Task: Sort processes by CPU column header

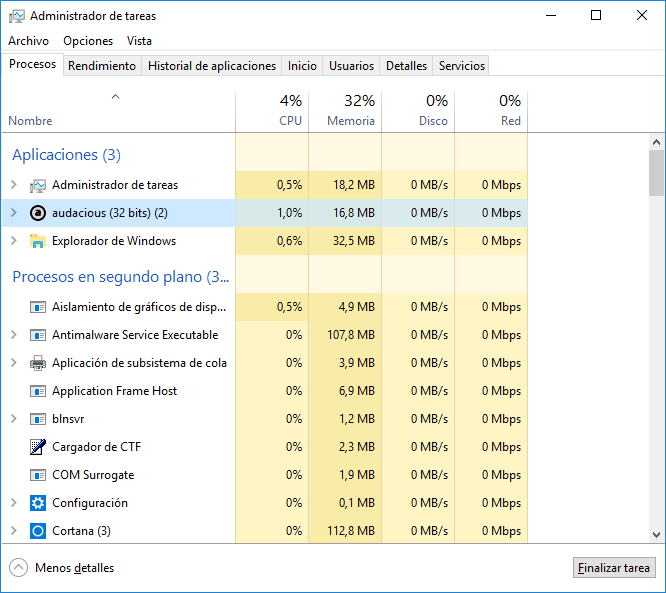Action: pos(272,110)
